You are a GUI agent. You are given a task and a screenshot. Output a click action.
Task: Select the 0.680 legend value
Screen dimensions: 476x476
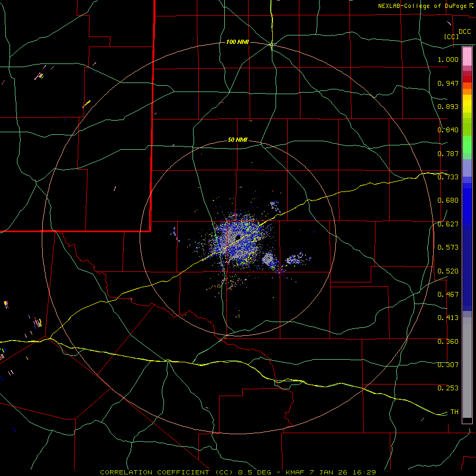coord(448,200)
